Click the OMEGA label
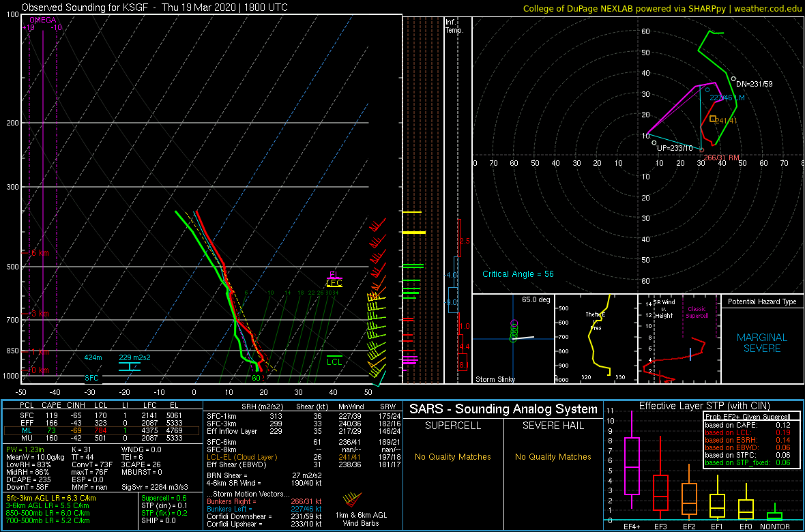The image size is (805, 532). pyautogui.click(x=41, y=20)
